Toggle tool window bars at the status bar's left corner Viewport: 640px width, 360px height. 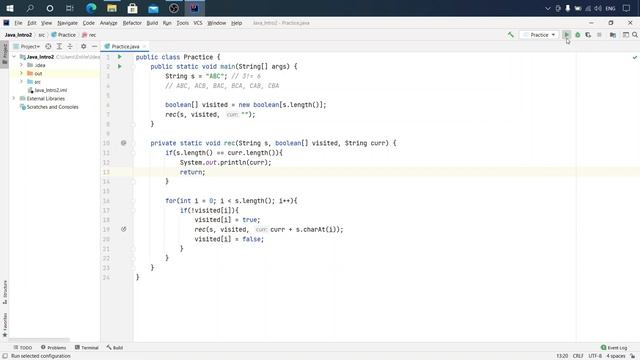tap(4, 356)
